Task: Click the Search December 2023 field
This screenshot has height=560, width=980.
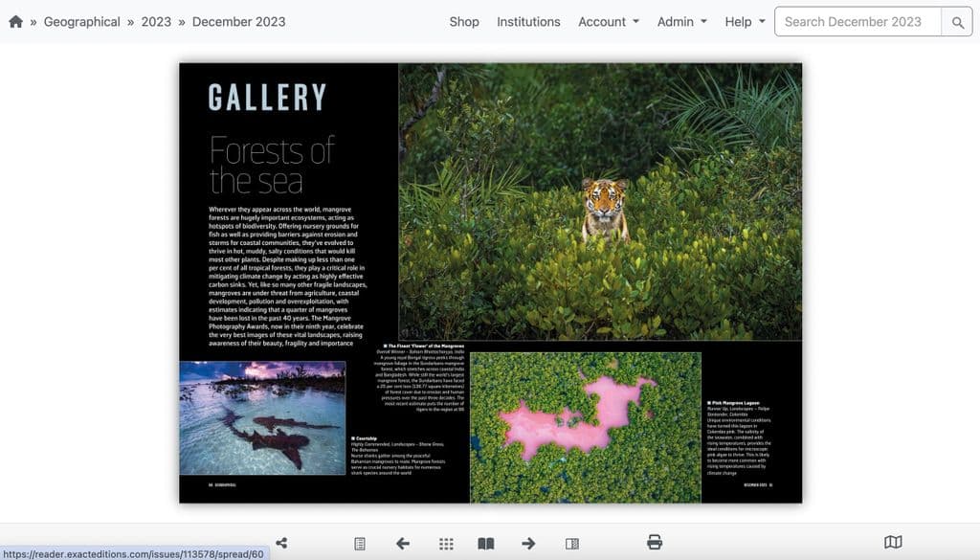Action: [x=857, y=22]
